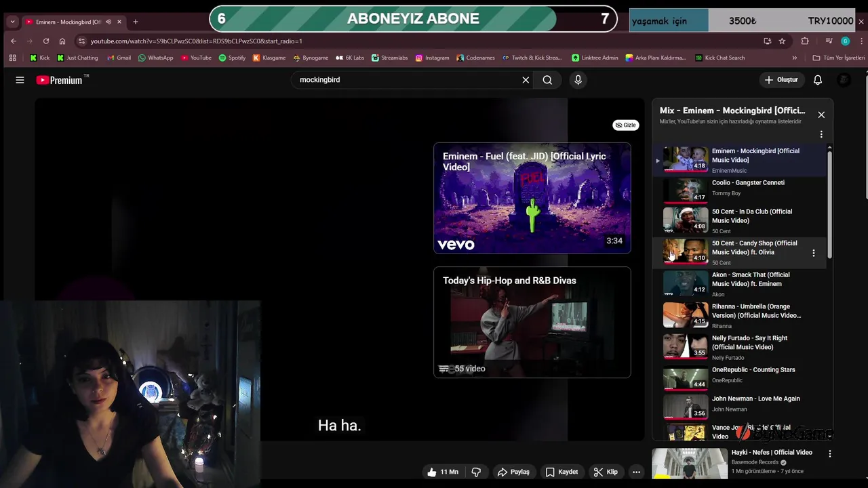This screenshot has height=488, width=868.
Task: Open WhatsApp bookmark
Action: point(155,58)
